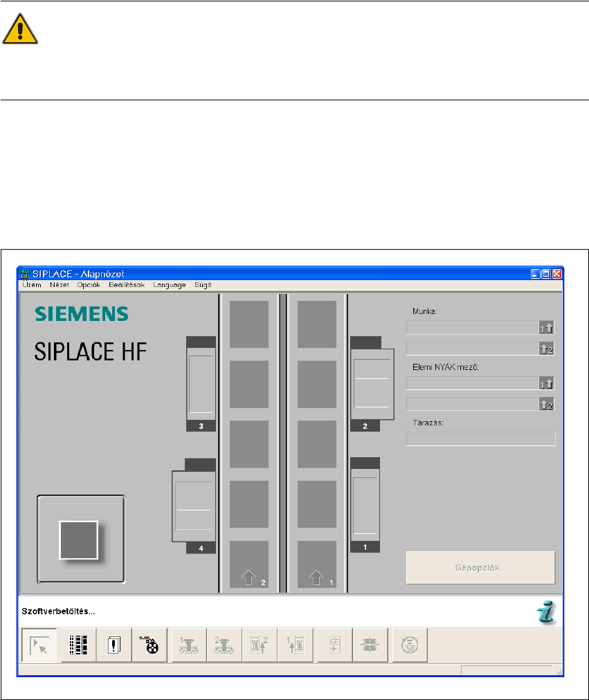Click the conveyor lane 2 toolbar icon
This screenshot has height=700, width=589.
coord(260,645)
